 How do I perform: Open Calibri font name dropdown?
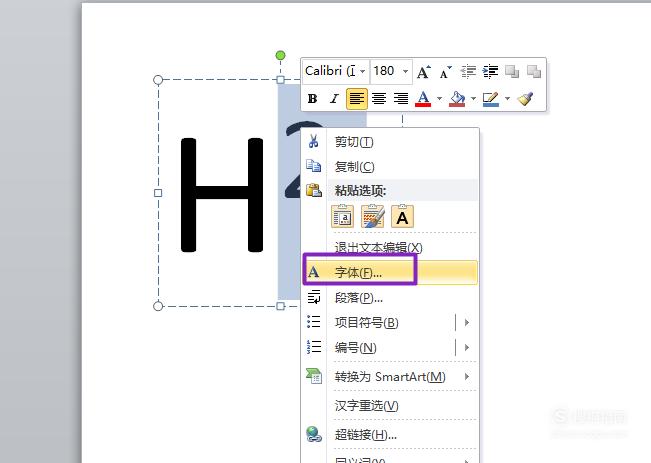tap(362, 71)
